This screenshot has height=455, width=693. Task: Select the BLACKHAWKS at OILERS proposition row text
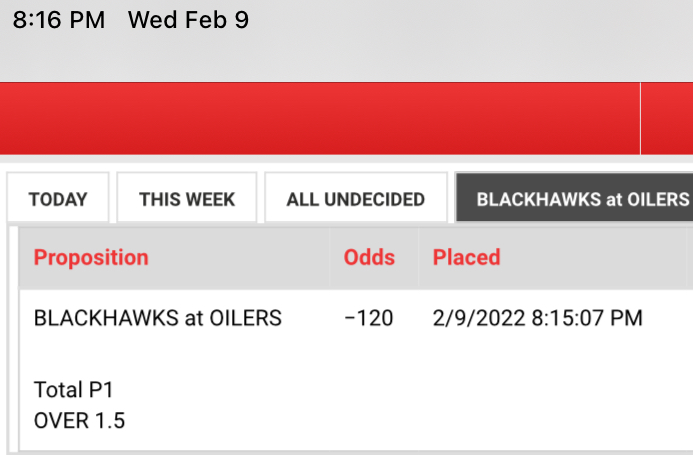pyautogui.click(x=158, y=318)
